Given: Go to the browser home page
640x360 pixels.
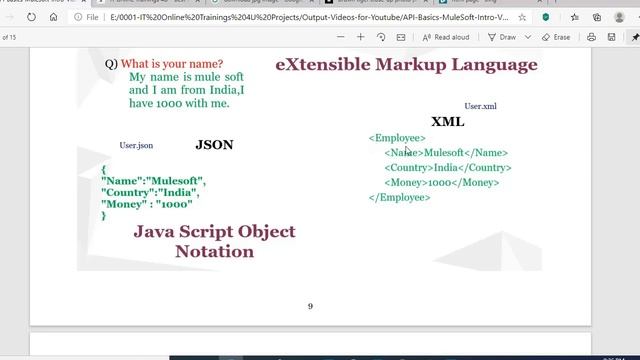Looking at the screenshot, I should tap(53, 18).
